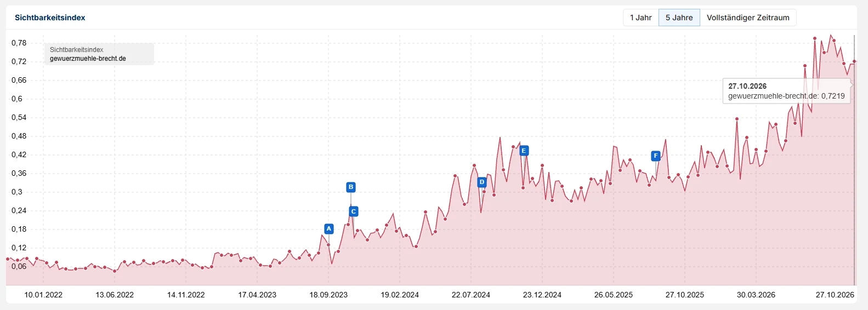Viewport: 868px width, 310px height.
Task: Click the 27.10.2026 tooltip date
Action: (x=747, y=86)
